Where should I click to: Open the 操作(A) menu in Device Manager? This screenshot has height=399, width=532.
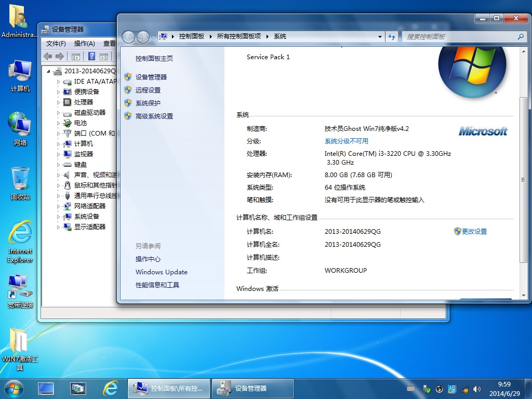tap(85, 44)
